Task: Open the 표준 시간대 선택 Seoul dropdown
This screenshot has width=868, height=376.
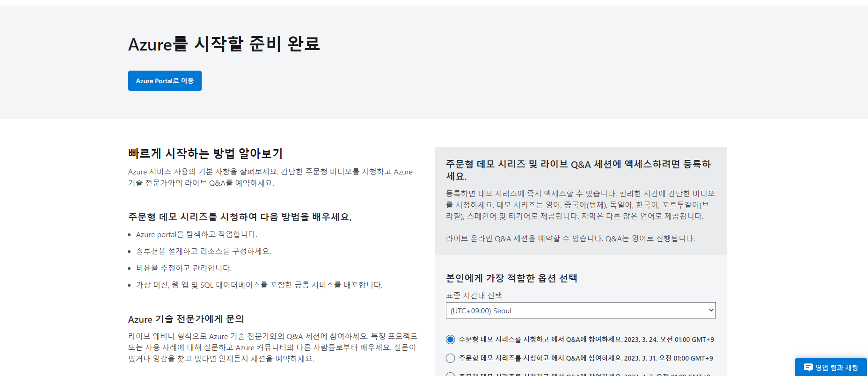Action: tap(581, 311)
